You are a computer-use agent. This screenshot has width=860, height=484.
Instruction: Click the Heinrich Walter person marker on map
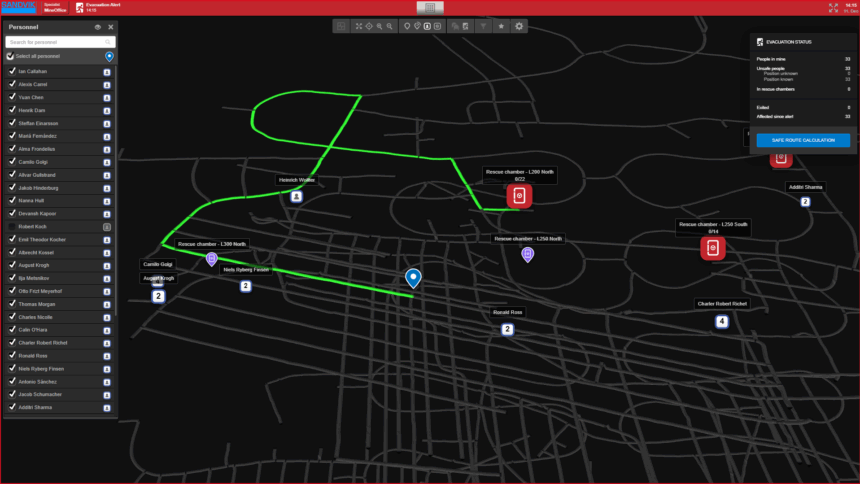point(296,197)
